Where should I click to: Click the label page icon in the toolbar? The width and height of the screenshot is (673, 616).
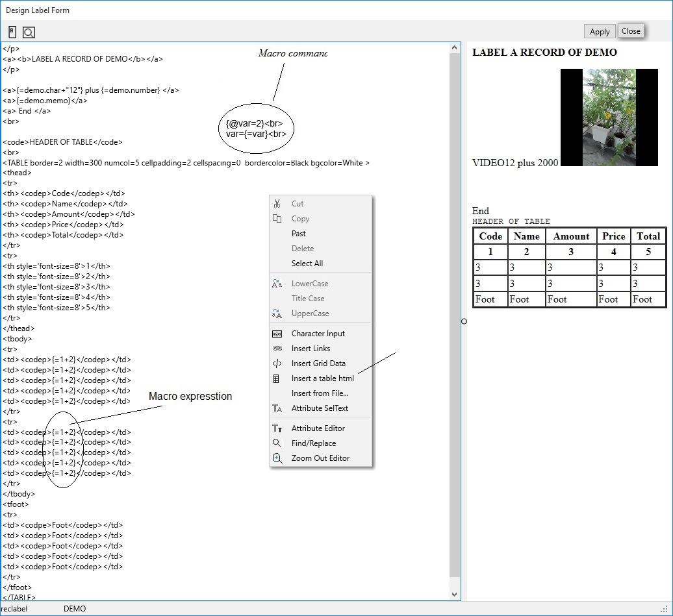(x=12, y=32)
